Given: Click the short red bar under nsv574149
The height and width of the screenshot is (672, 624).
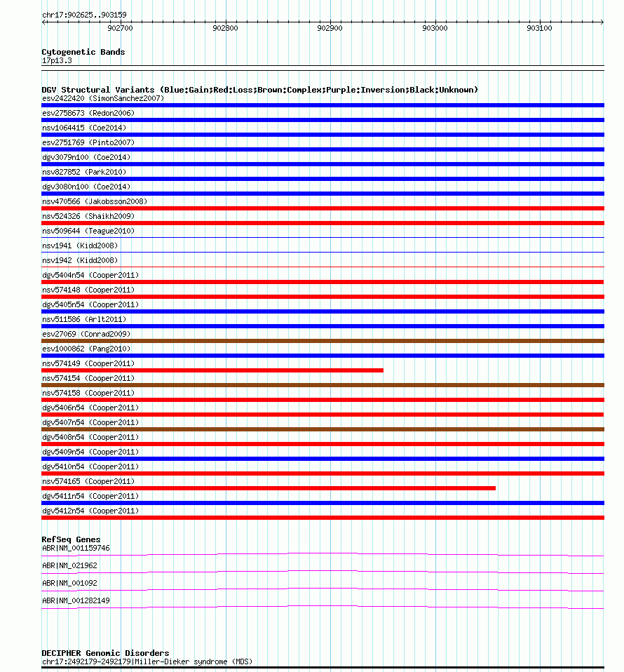Looking at the screenshot, I should (212, 370).
